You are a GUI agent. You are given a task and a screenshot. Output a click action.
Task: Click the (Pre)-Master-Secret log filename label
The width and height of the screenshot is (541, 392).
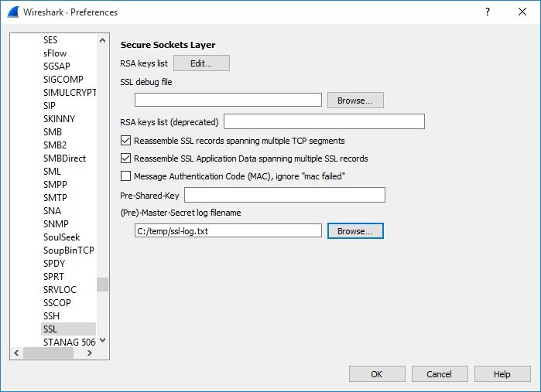tap(180, 213)
